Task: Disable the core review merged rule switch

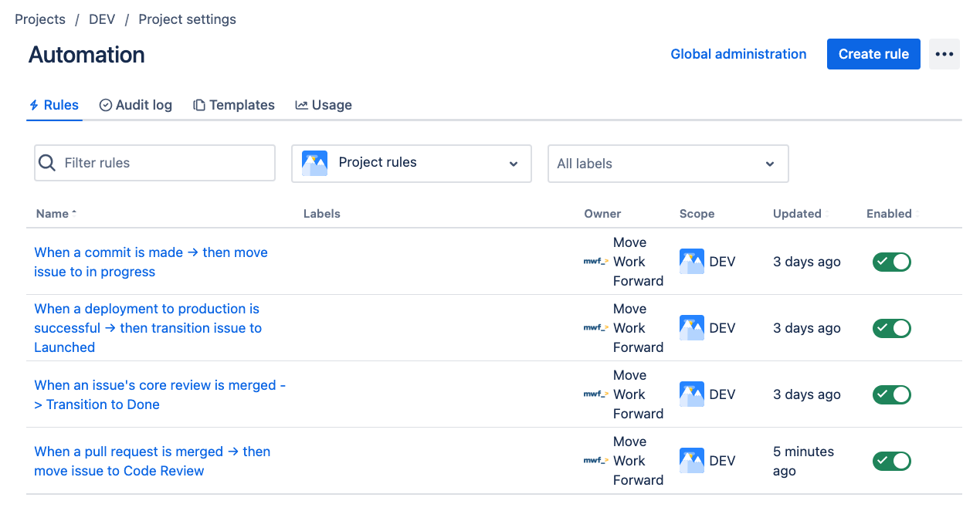Action: [x=891, y=394]
